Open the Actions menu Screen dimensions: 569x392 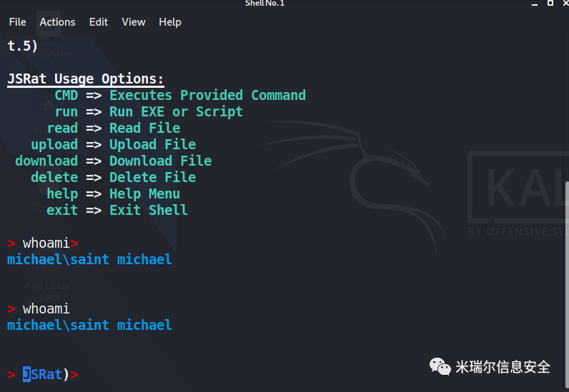(57, 22)
